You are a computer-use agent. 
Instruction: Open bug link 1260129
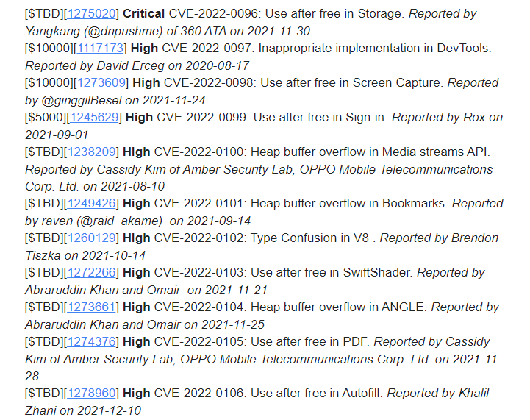click(x=92, y=238)
